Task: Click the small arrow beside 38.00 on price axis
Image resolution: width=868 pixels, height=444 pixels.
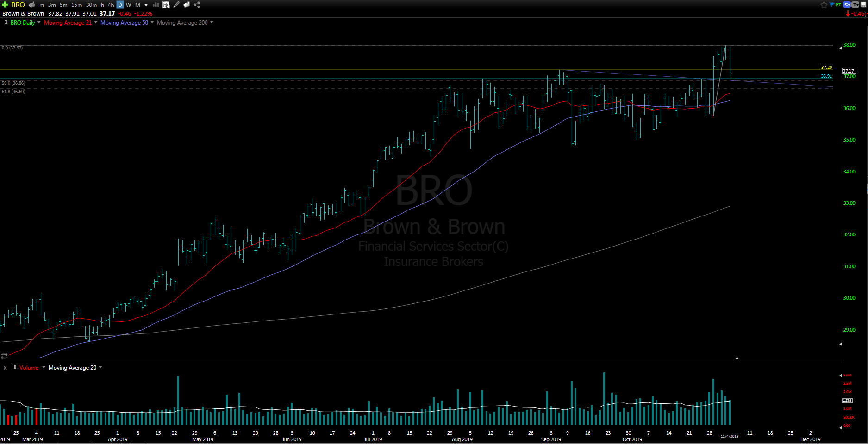Action: [841, 48]
